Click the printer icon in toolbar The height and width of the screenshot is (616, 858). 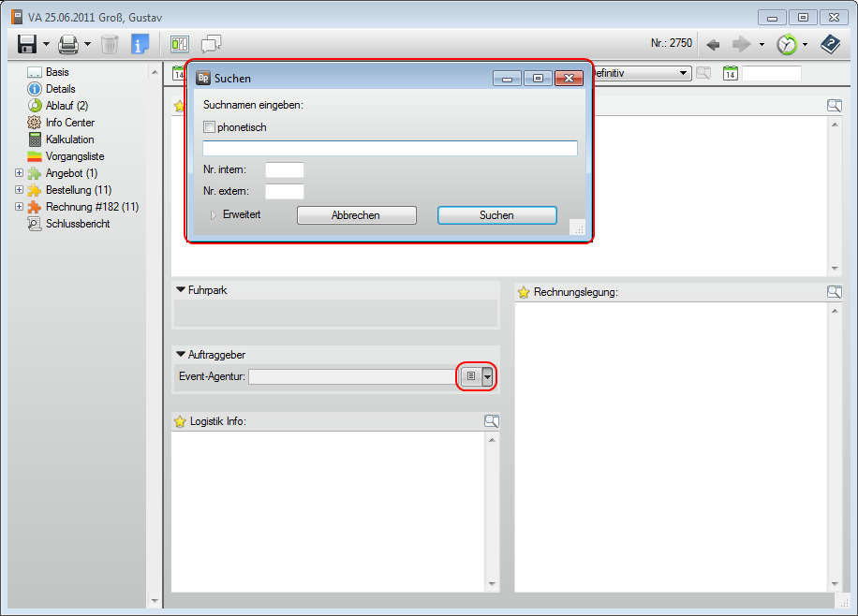(x=68, y=44)
